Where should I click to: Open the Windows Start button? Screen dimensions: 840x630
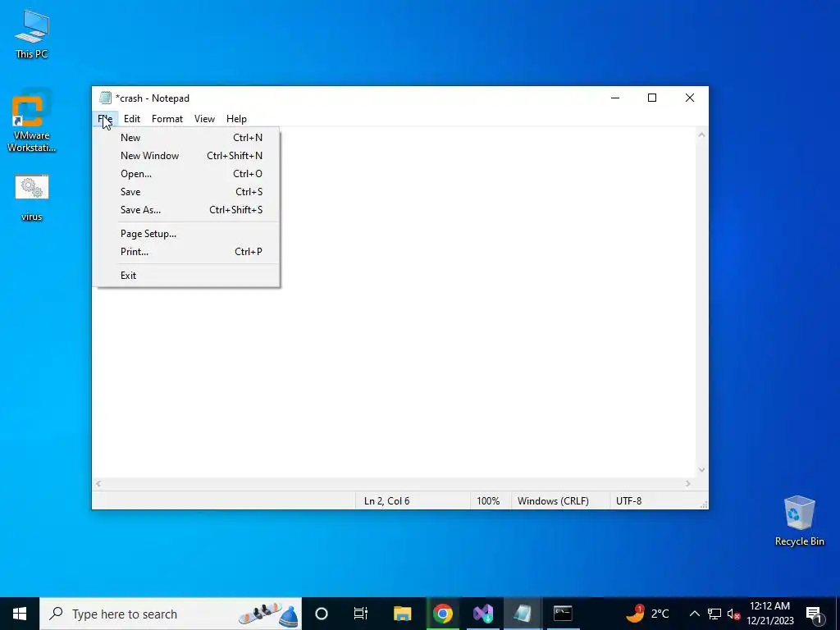tap(20, 614)
